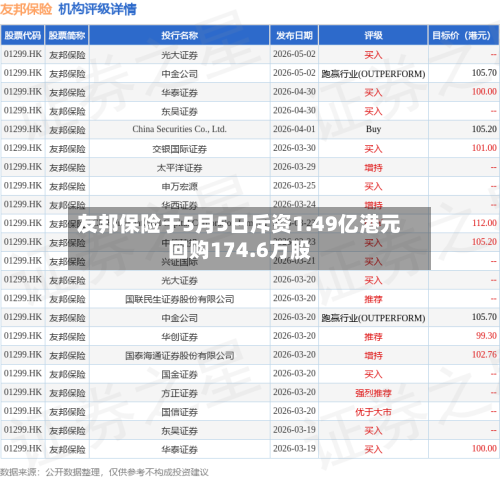Screen dimensions: 500x478
Task: Click the 股票代码 column header
Action: (23, 35)
